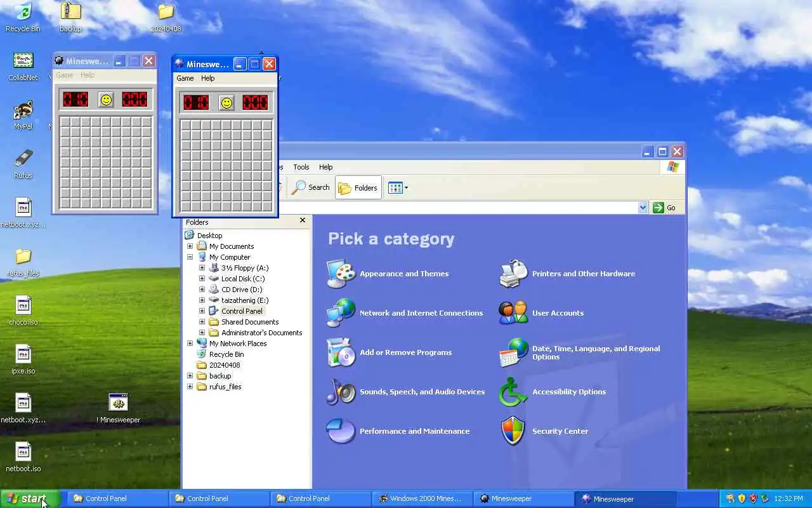Expand the CD Drive (D:) node

[202, 290]
